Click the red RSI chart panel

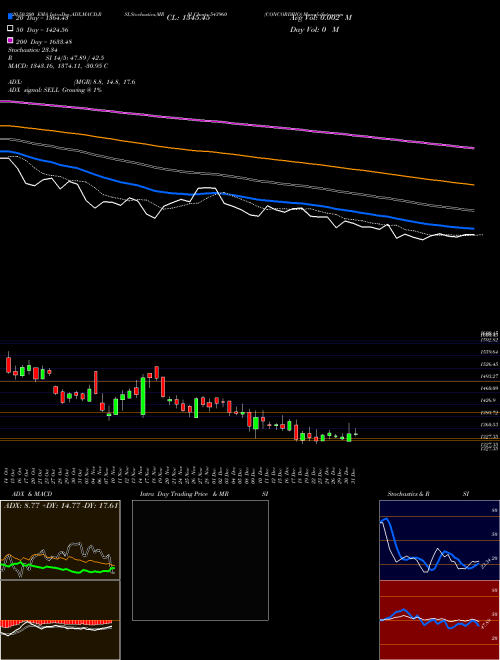pyautogui.click(x=439, y=620)
